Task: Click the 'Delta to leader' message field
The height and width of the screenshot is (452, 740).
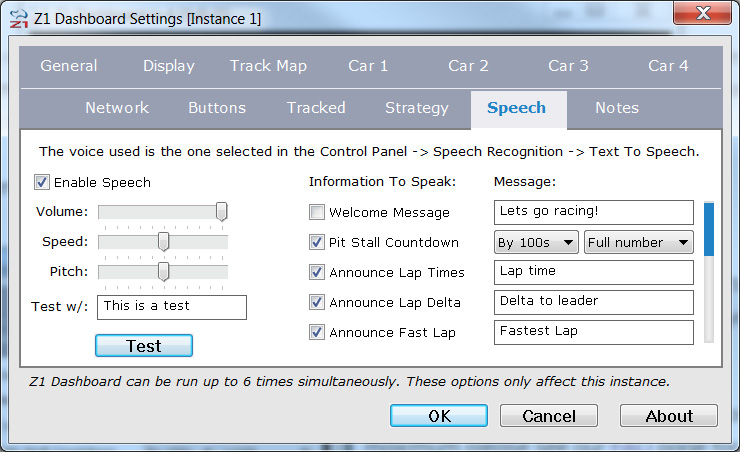Action: (x=594, y=302)
